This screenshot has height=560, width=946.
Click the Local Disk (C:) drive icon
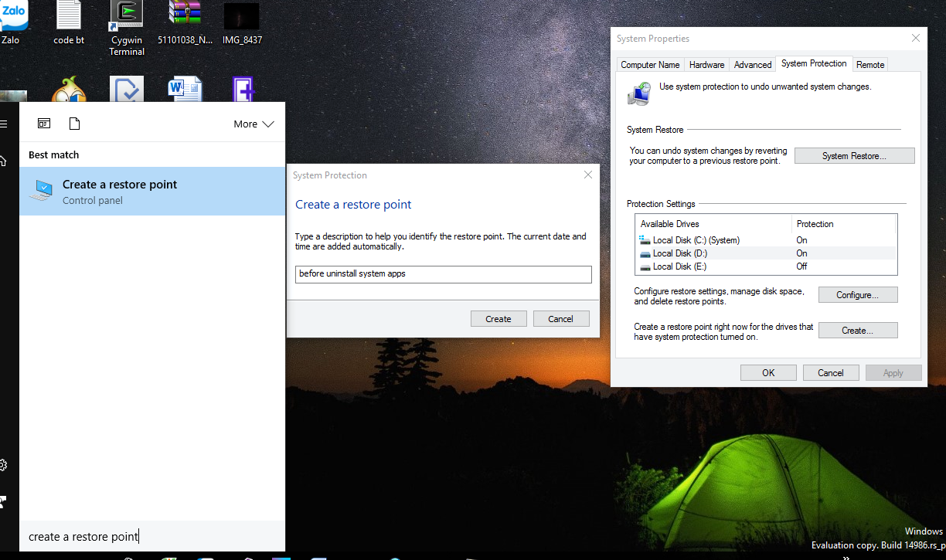[x=645, y=240]
